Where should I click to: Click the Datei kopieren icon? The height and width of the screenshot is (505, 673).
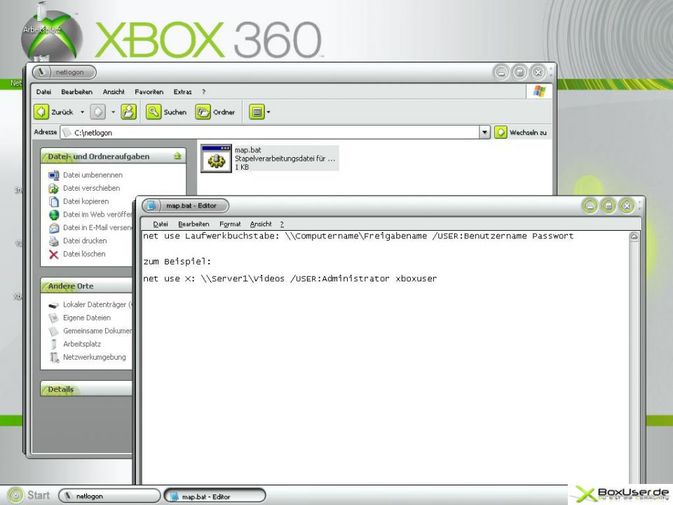pos(54,202)
